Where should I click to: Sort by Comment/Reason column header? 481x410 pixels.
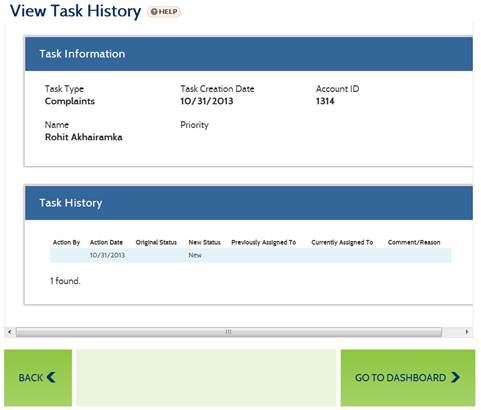pos(414,242)
